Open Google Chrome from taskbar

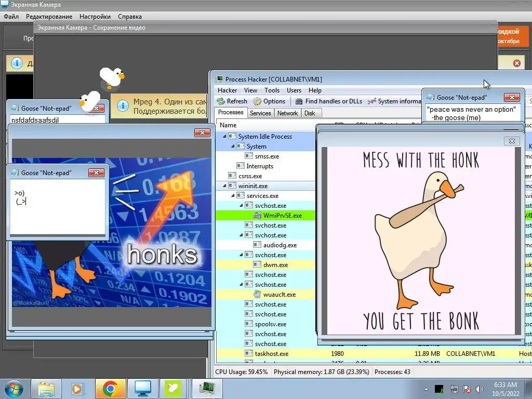coord(110,389)
